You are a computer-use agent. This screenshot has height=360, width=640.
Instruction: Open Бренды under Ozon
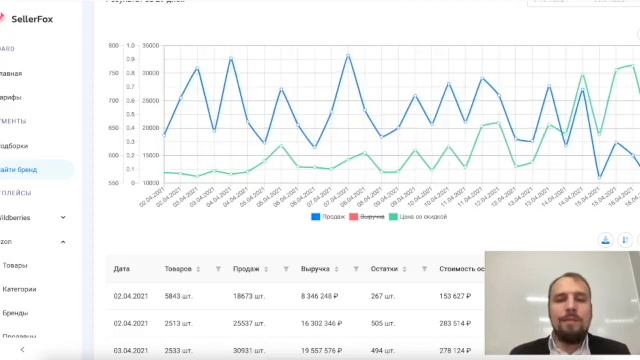click(15, 313)
